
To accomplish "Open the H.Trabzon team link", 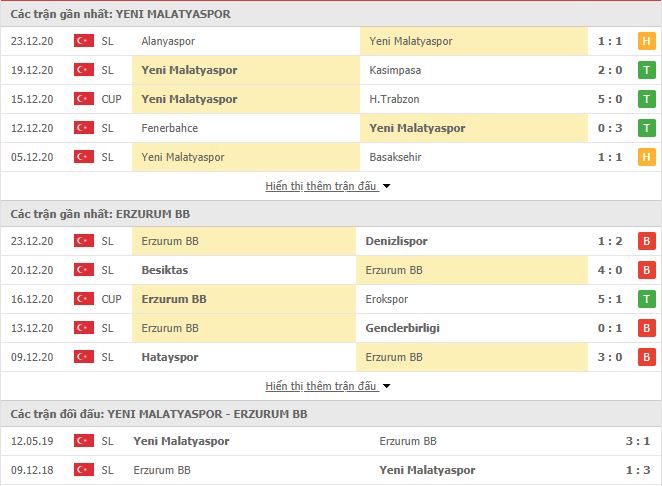I will [x=394, y=99].
